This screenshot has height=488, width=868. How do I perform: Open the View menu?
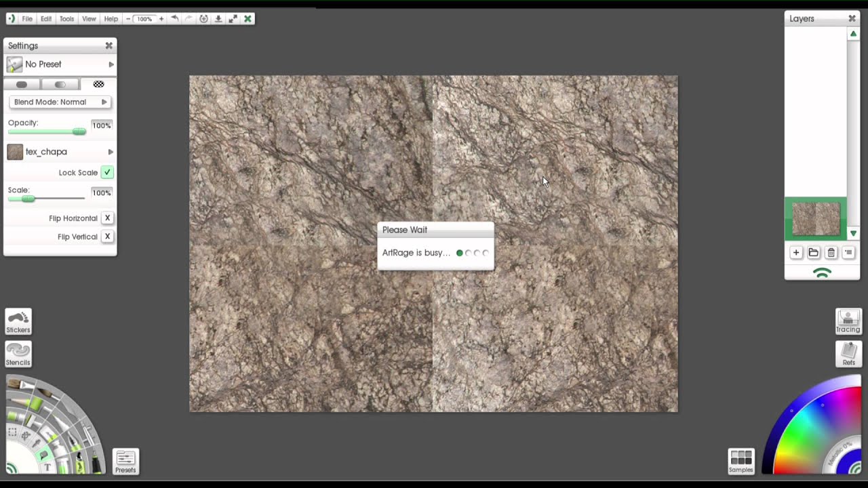coord(89,19)
